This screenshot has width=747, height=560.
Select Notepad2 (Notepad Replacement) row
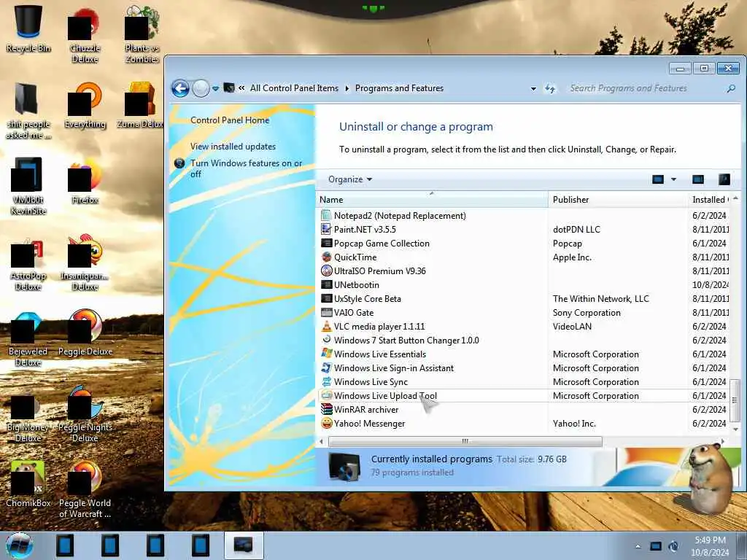pos(523,216)
